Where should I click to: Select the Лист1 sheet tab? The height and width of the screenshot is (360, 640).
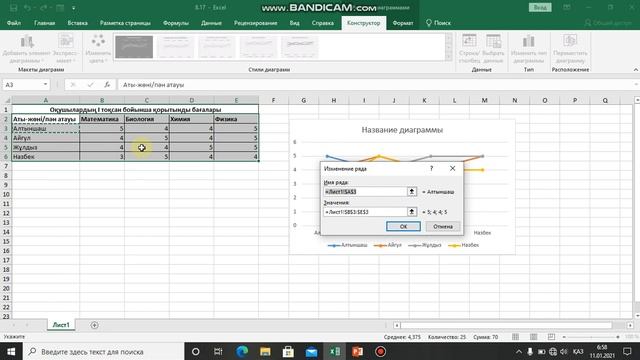[61, 325]
